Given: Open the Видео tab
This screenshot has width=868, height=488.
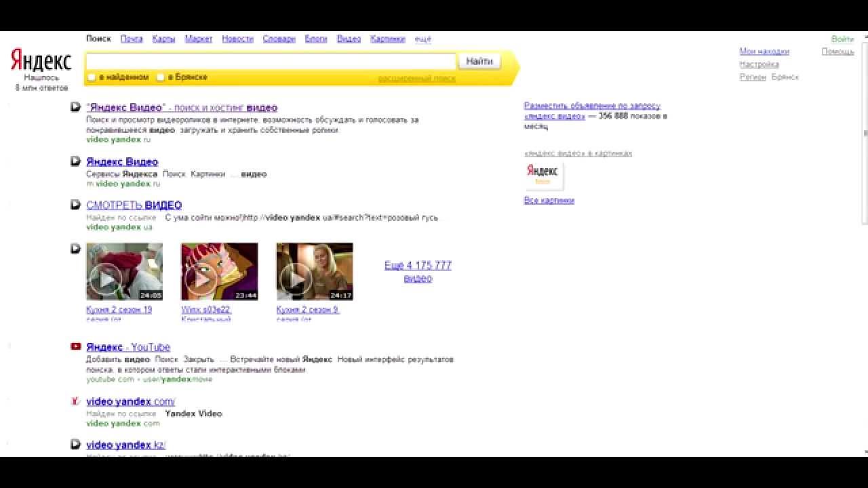Looking at the screenshot, I should (349, 39).
